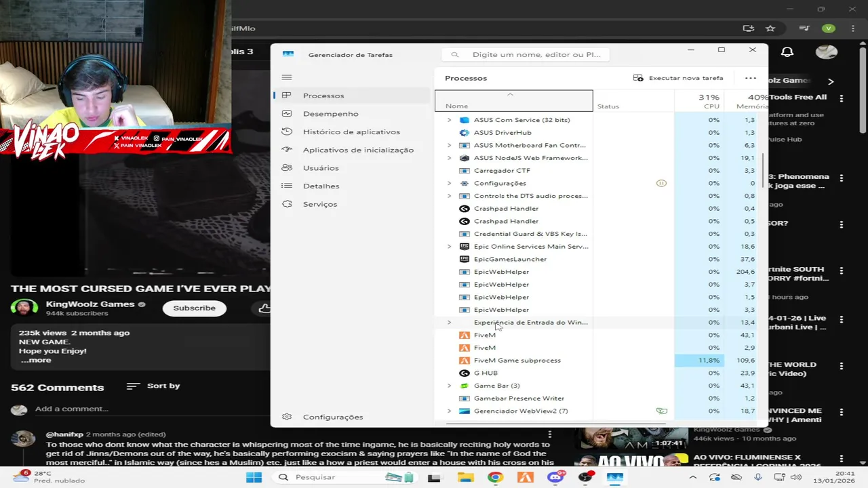The height and width of the screenshot is (488, 868).
Task: Toggle the hamburger navigation menu
Action: point(287,77)
